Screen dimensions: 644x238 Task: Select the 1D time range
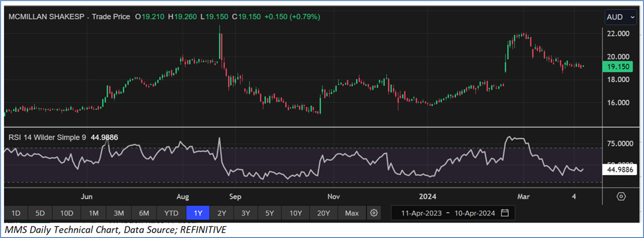click(16, 213)
